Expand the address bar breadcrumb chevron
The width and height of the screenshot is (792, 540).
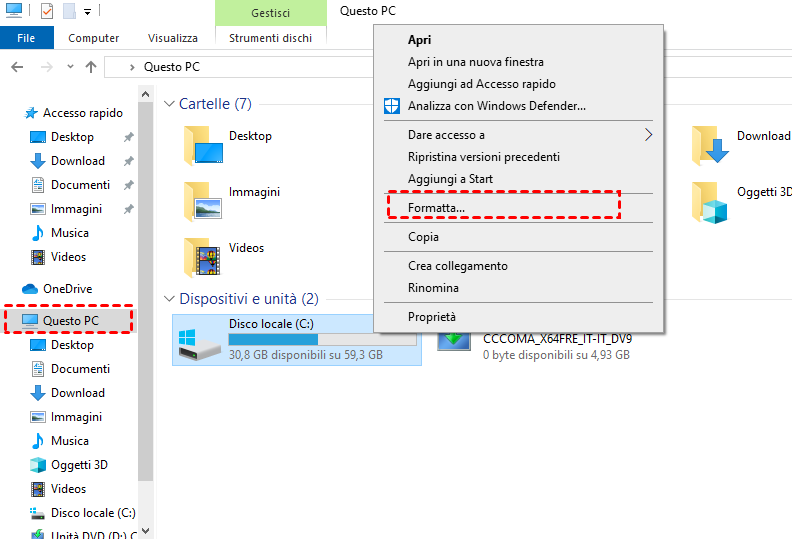(x=132, y=67)
